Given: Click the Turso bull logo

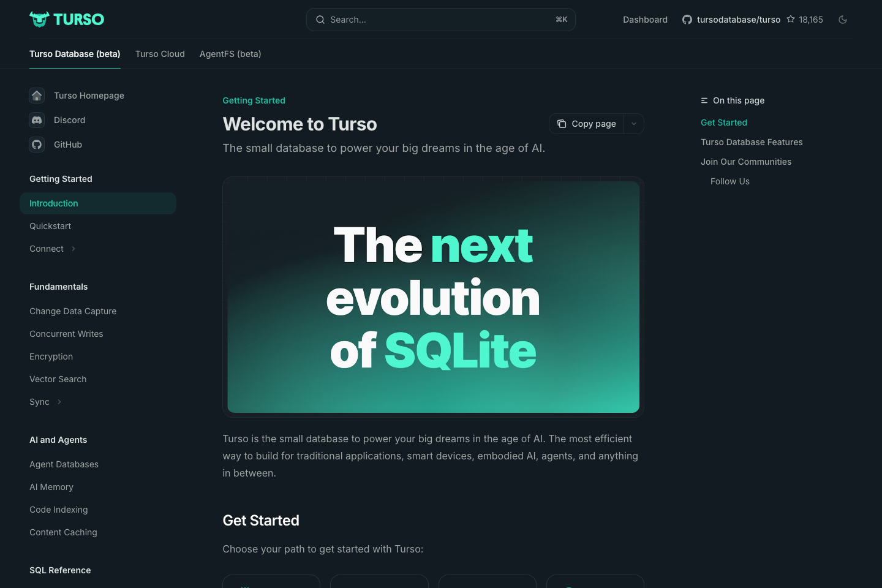Looking at the screenshot, I should click(40, 19).
